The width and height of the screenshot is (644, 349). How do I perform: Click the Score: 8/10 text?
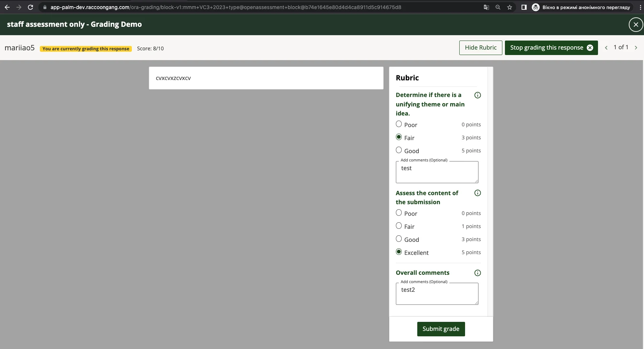[x=150, y=49]
